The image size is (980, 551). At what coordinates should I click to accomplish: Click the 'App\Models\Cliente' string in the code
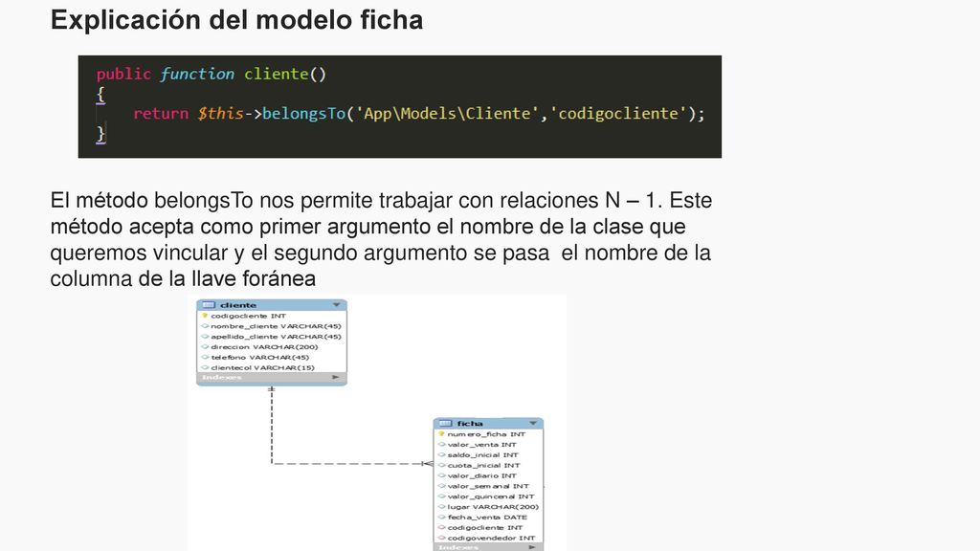[447, 114]
